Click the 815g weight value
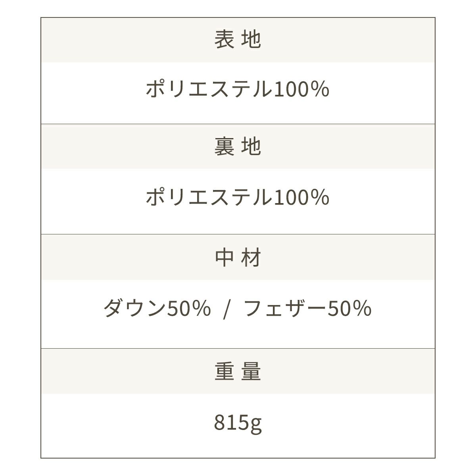476x476 pixels. click(x=238, y=423)
